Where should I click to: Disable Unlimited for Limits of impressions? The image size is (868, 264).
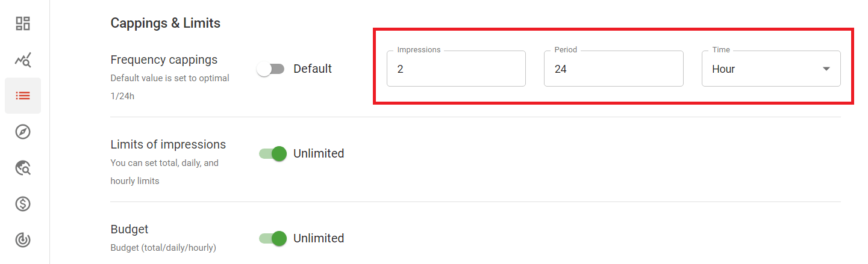(x=272, y=154)
